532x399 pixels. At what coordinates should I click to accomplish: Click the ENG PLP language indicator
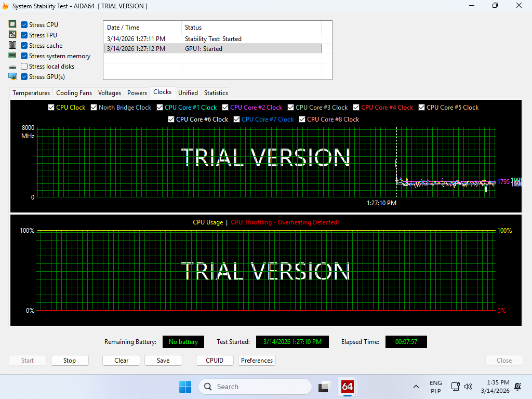tap(436, 387)
